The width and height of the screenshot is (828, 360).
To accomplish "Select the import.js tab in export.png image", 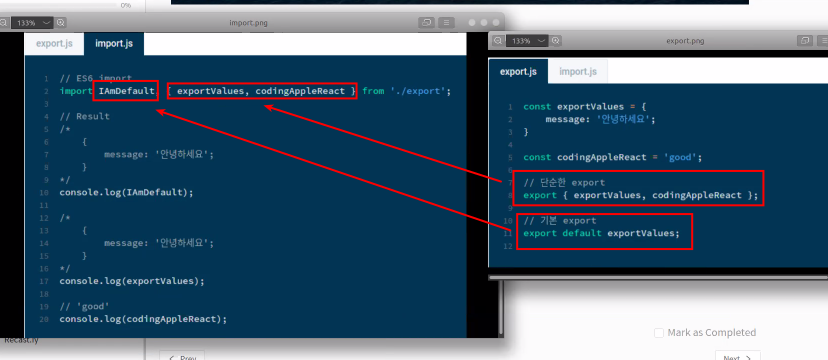I will (x=578, y=71).
